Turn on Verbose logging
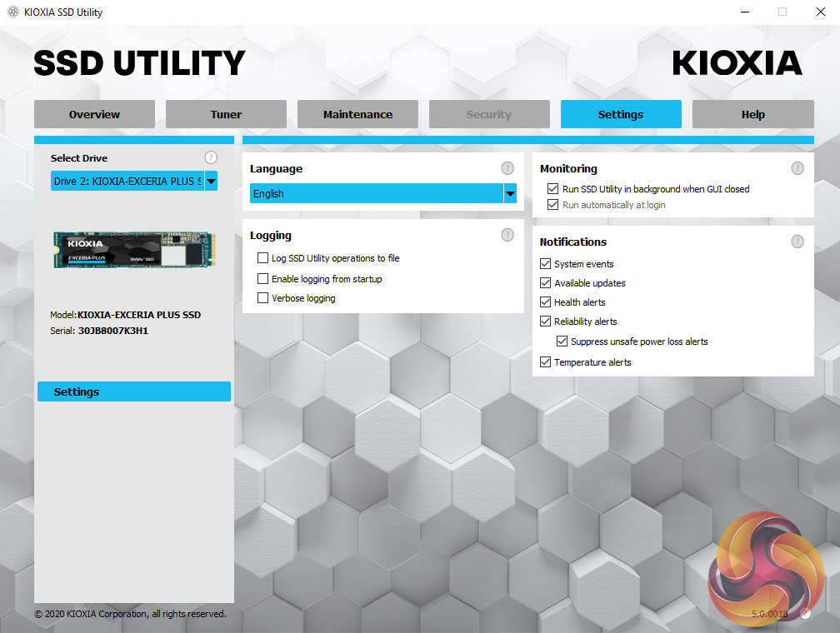840x633 pixels. [262, 297]
